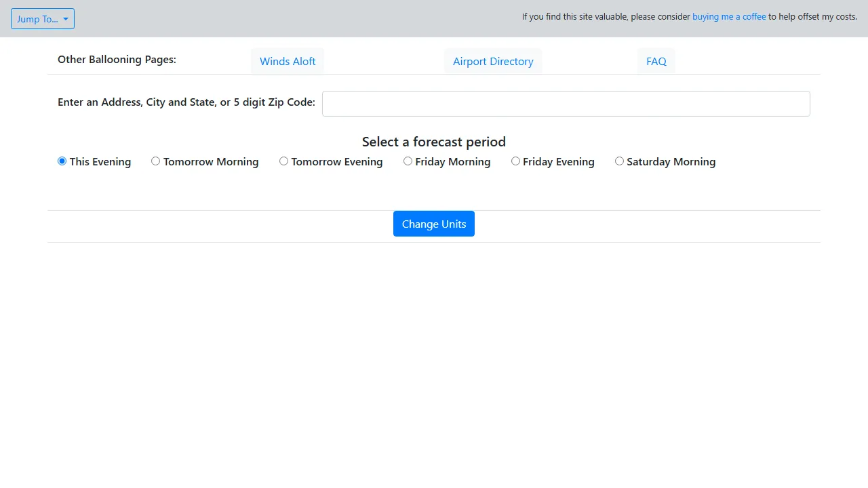The width and height of the screenshot is (868, 488).
Task: Open the Jump To dropdown menu
Action: tap(42, 19)
